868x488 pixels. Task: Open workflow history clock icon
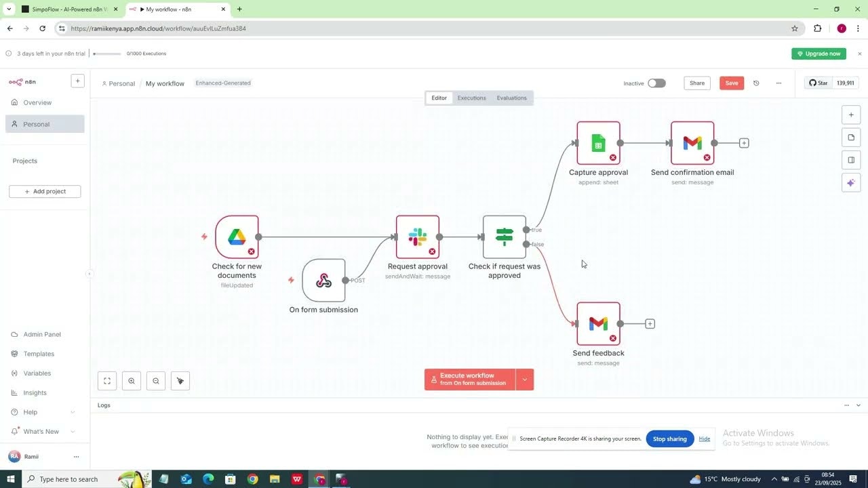756,83
